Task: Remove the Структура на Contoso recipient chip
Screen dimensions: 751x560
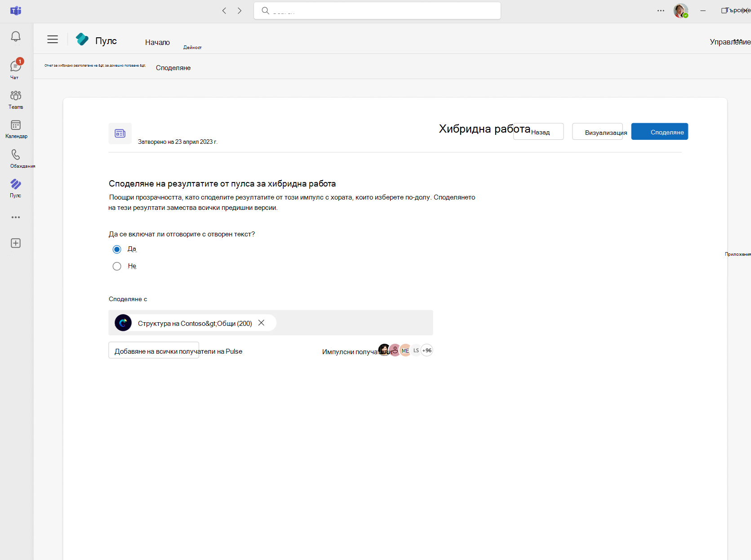Action: [x=262, y=322]
